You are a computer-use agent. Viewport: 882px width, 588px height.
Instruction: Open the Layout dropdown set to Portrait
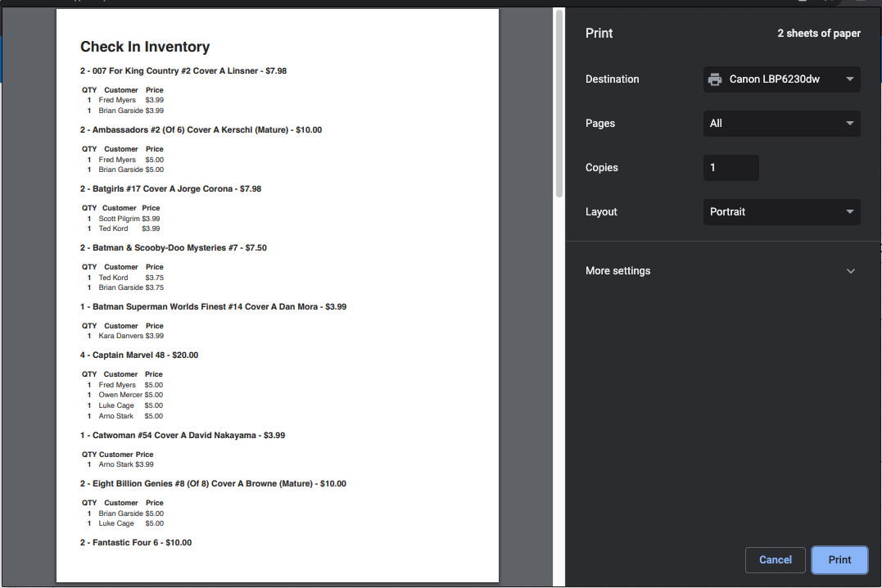[x=781, y=212]
